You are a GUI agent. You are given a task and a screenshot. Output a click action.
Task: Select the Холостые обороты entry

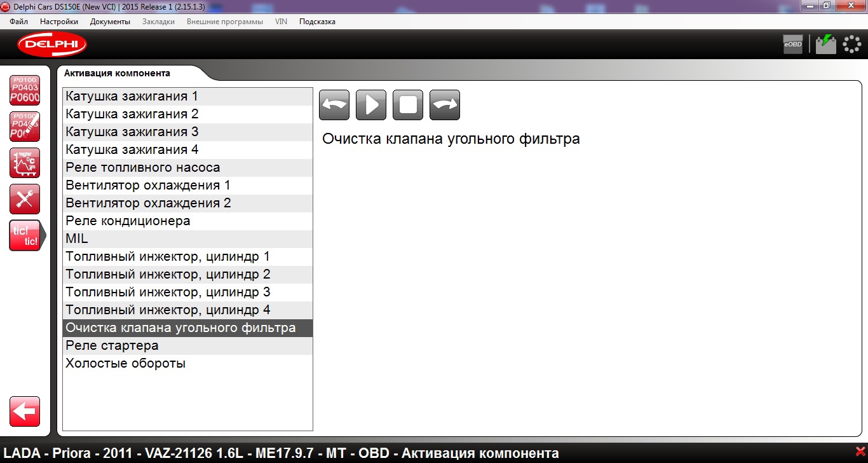click(x=126, y=364)
